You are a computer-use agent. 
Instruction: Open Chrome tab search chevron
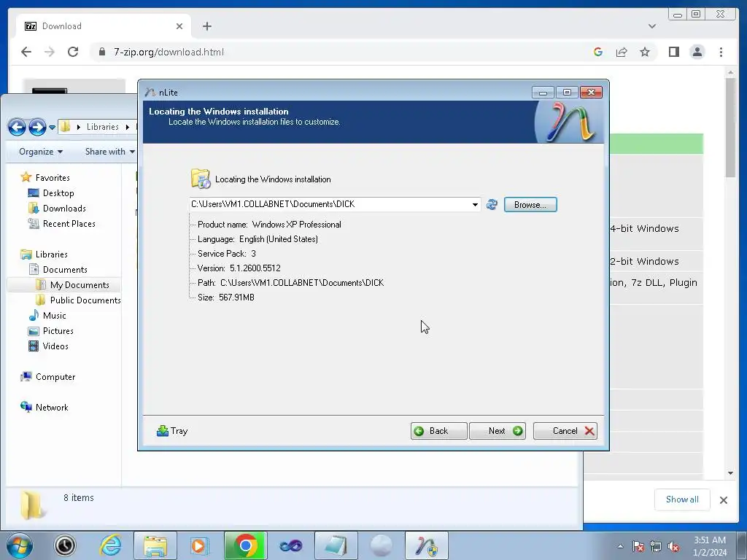click(x=651, y=26)
